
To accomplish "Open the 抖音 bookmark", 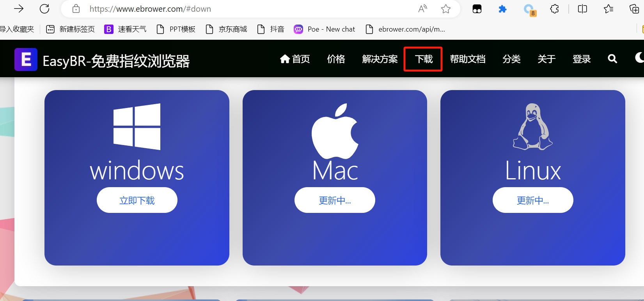I will pos(271,29).
